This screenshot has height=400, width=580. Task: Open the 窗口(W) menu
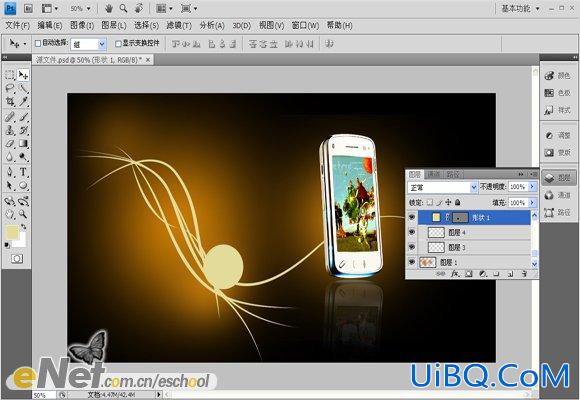[305, 26]
